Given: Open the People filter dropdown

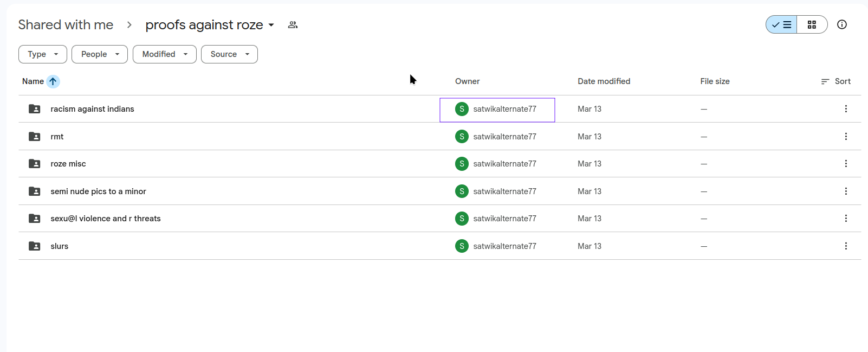Looking at the screenshot, I should point(100,54).
